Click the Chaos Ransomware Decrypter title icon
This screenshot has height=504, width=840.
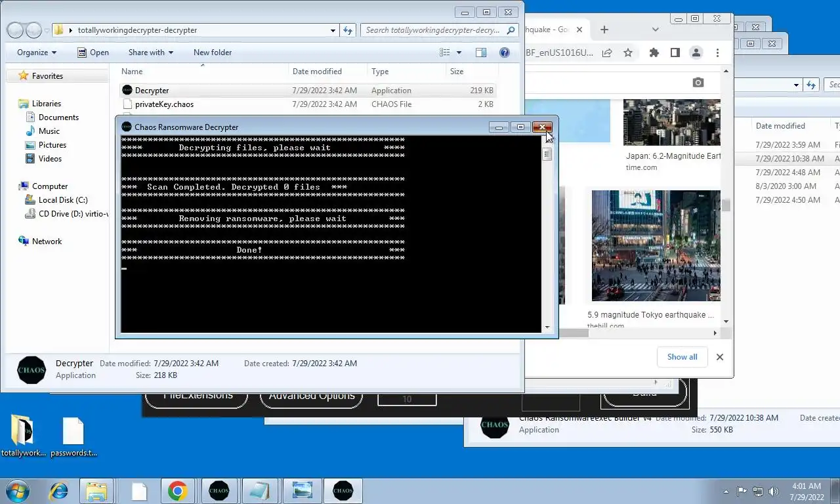127,127
